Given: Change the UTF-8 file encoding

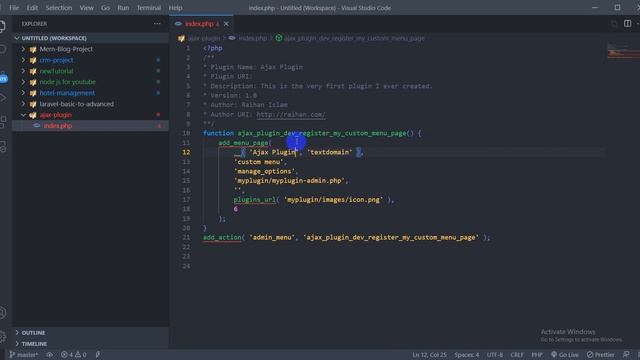Looking at the screenshot, I should [x=495, y=355].
